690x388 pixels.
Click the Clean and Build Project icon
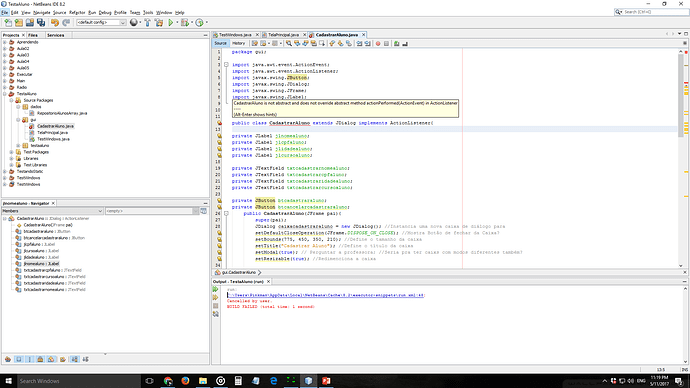[x=159, y=22]
